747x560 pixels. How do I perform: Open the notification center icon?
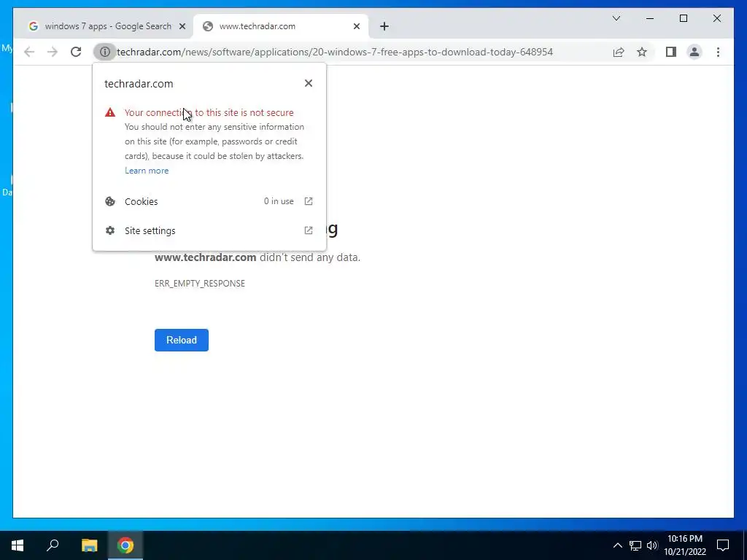point(723,545)
